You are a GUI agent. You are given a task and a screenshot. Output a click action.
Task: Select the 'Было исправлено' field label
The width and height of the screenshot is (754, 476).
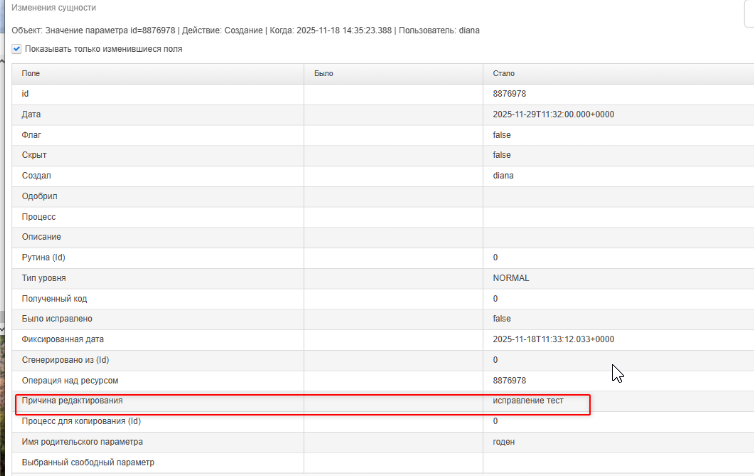click(x=57, y=319)
